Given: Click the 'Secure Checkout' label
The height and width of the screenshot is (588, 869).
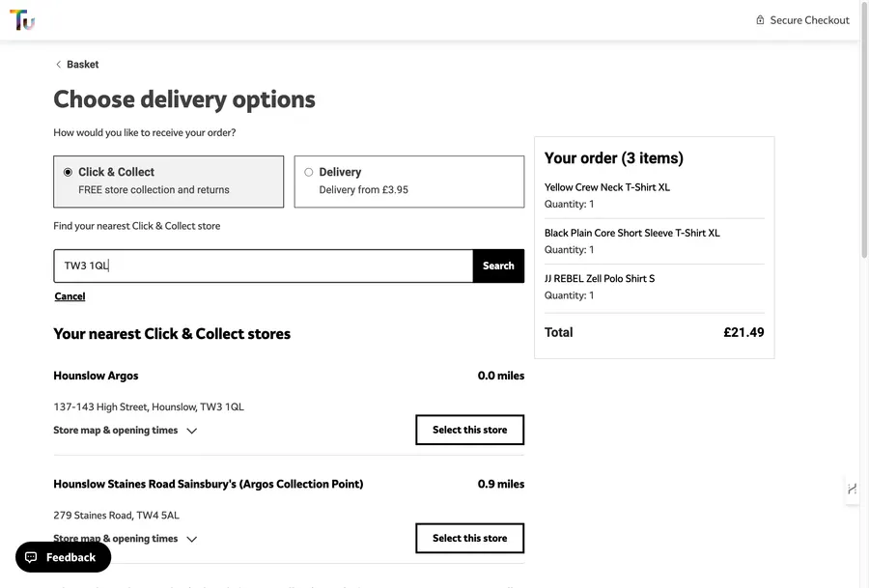Looking at the screenshot, I should click(x=809, y=20).
